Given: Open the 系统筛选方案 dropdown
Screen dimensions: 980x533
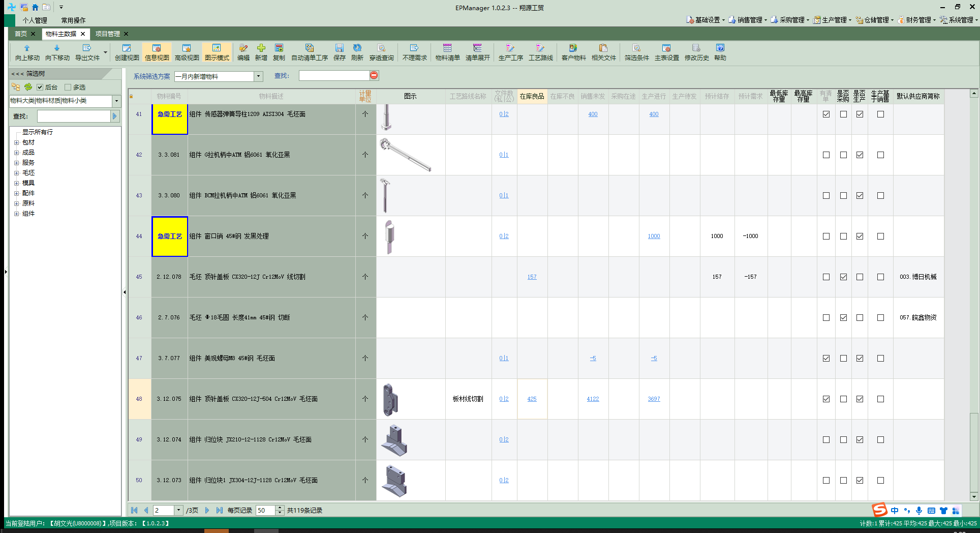Looking at the screenshot, I should click(258, 76).
